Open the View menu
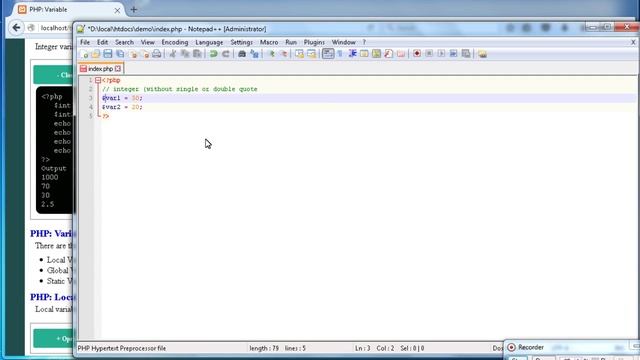The height and width of the screenshot is (360, 640). (x=148, y=42)
